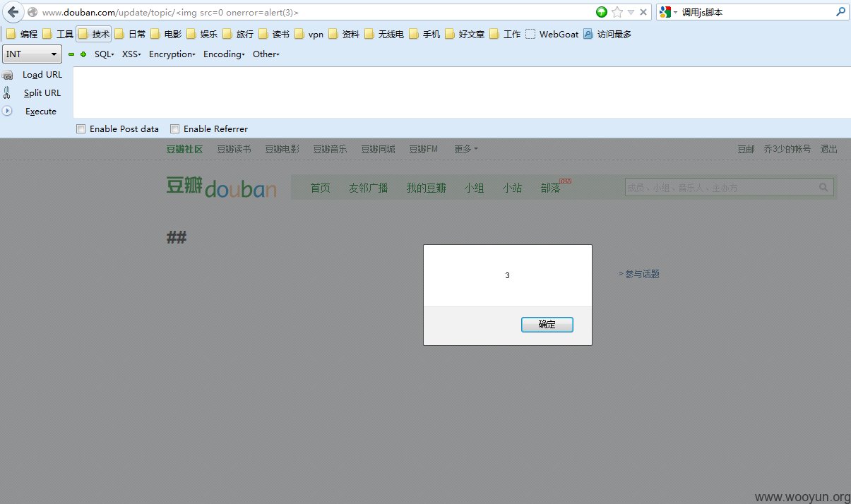Open the WebGoat bookmark

click(552, 34)
